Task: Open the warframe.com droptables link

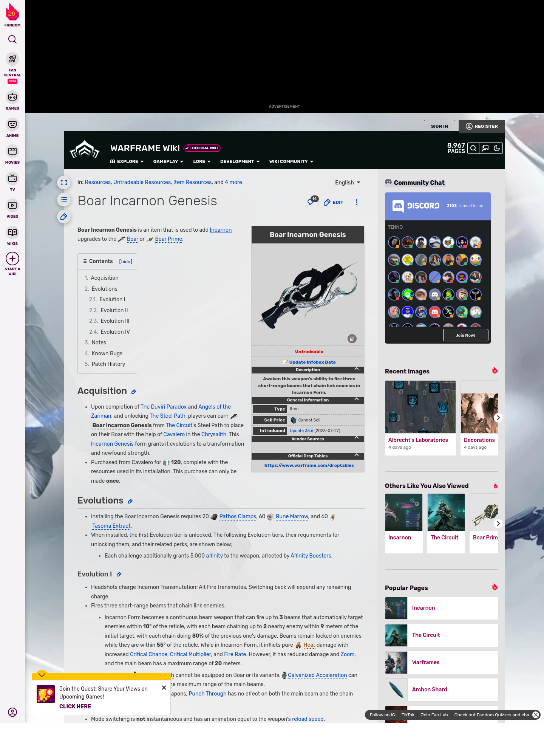Action: (x=309, y=465)
